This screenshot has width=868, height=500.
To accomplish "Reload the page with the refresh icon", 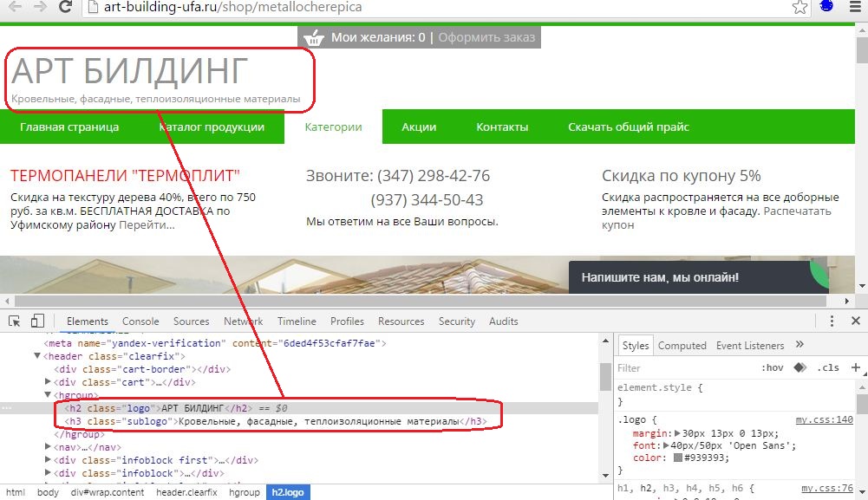I will (65, 7).
